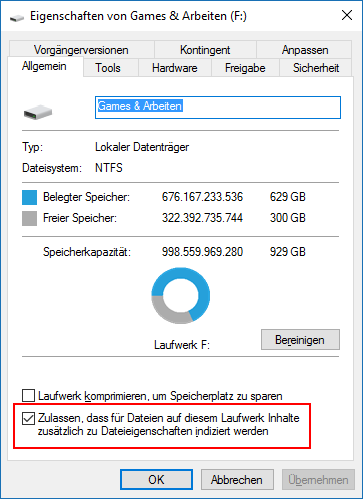Close the properties dialog window
Screen dimensions: 363x499
(347, 15)
